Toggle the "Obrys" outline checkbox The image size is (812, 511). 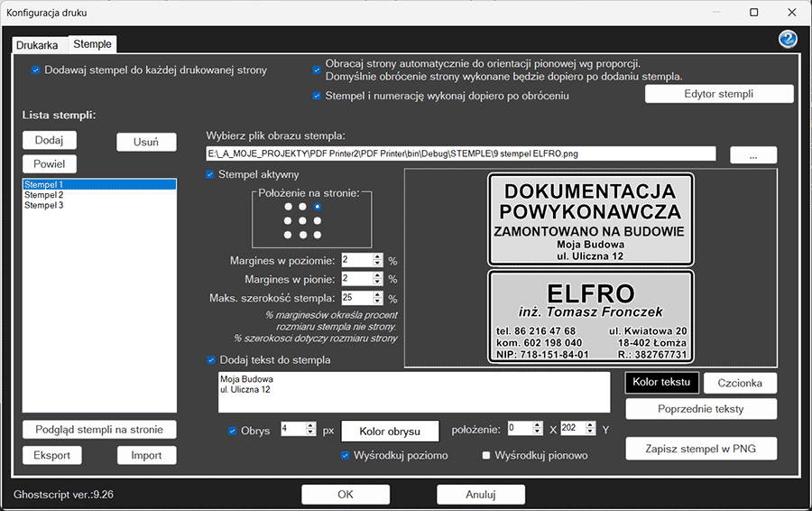point(233,431)
